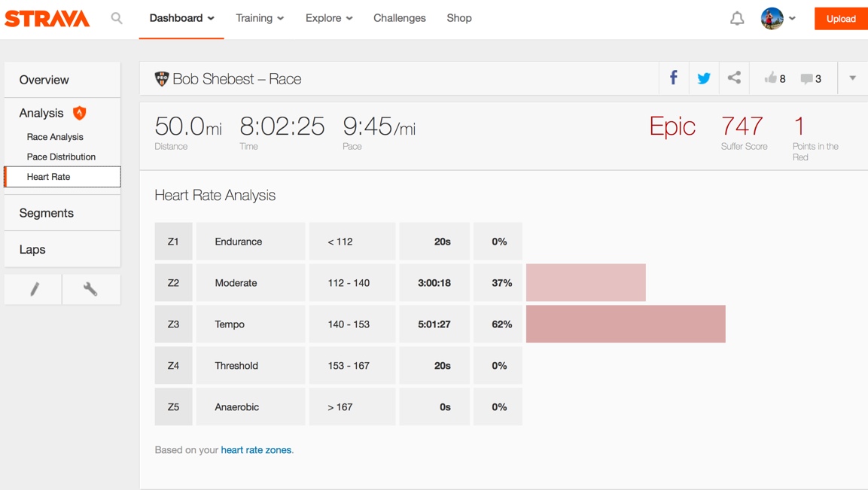Expand the activity actions caret
The width and height of the screenshot is (868, 490).
[x=852, y=78]
